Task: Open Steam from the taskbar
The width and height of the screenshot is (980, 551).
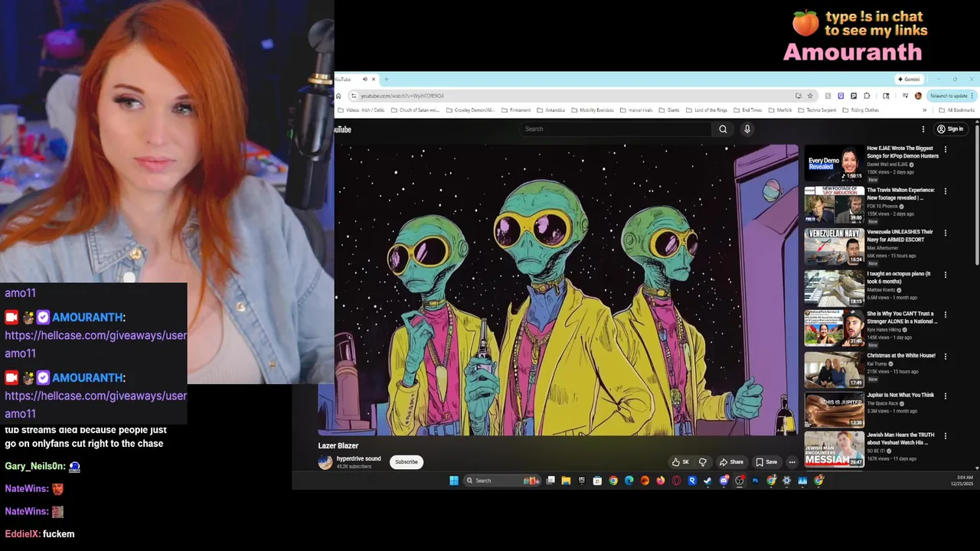Action: tap(707, 481)
